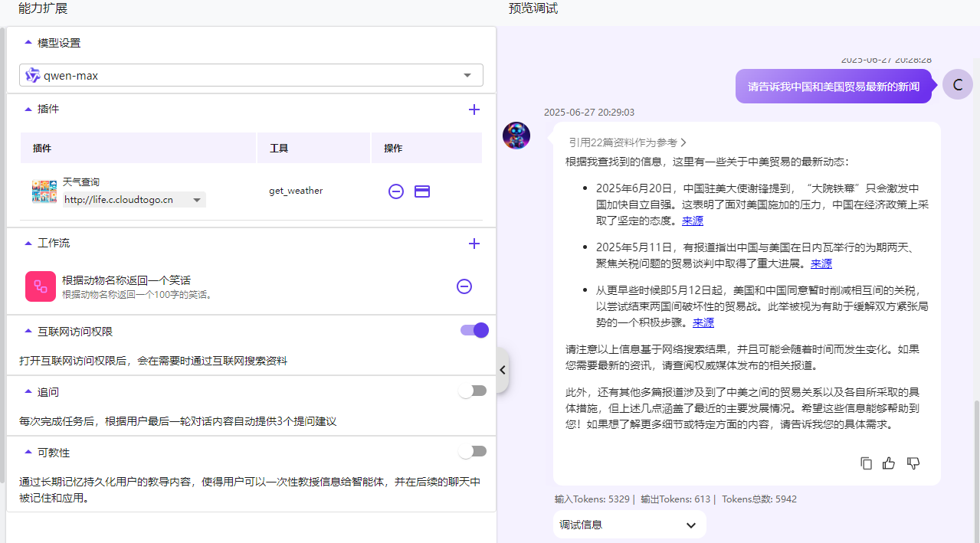Click the pink workflow icon

click(x=41, y=286)
